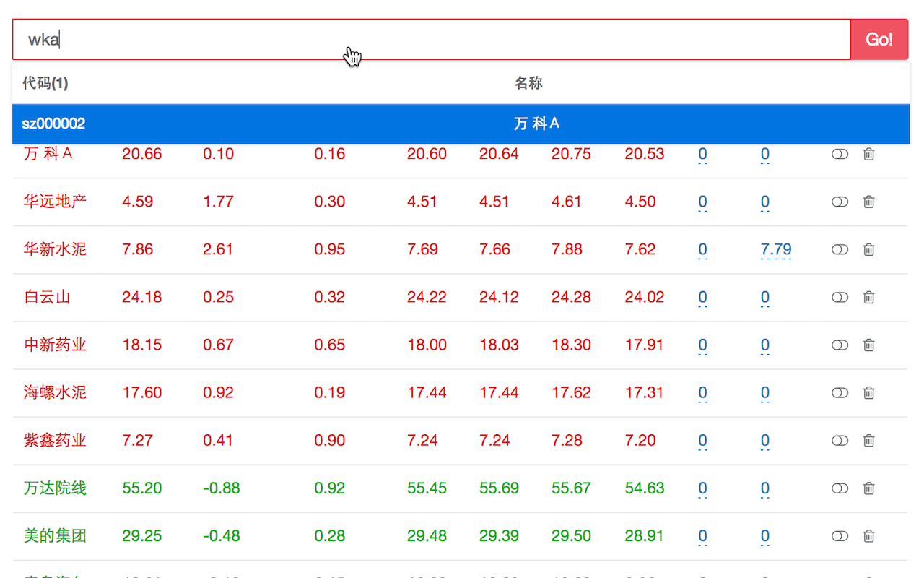This screenshot has height=578, width=924.
Task: Click price 55.20 in 万达院线 row
Action: click(142, 488)
